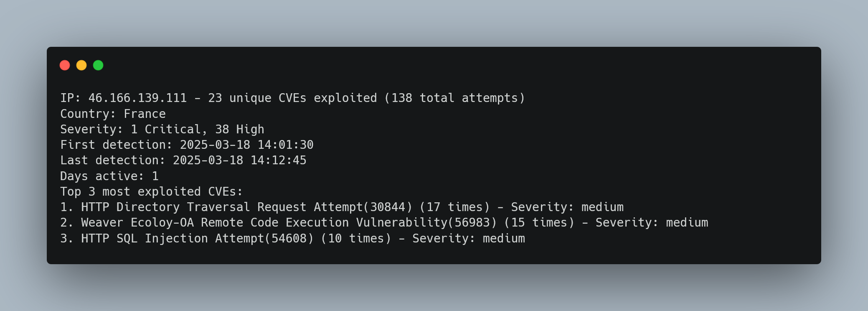The height and width of the screenshot is (311, 868).
Task: Click the 'Days active: 1' line
Action: point(109,176)
